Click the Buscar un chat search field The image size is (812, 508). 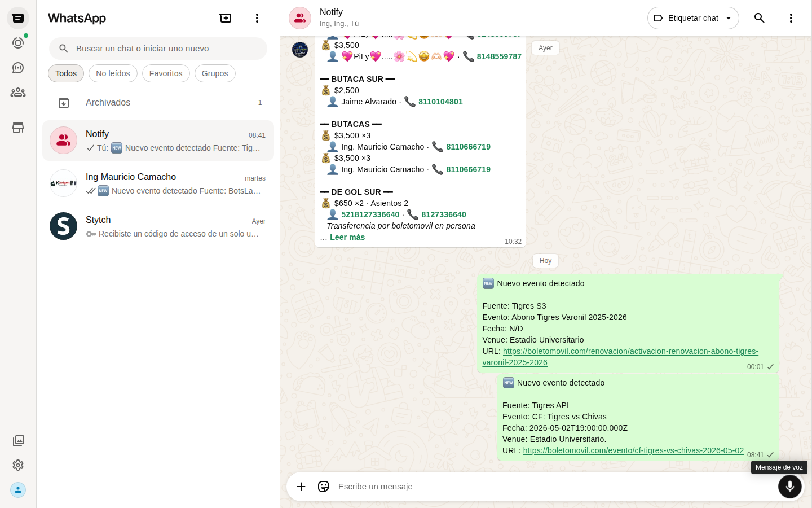[x=158, y=49]
